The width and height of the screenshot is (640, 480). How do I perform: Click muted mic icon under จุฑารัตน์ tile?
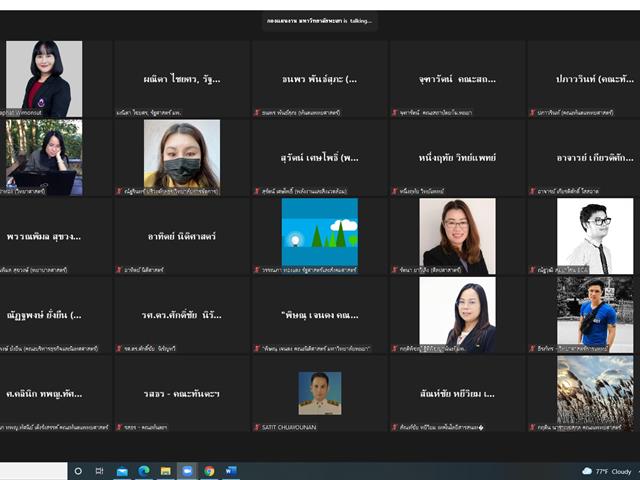[395, 112]
